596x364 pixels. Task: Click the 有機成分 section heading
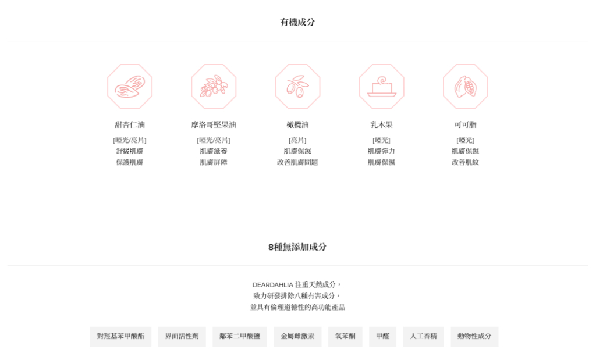pyautogui.click(x=297, y=22)
